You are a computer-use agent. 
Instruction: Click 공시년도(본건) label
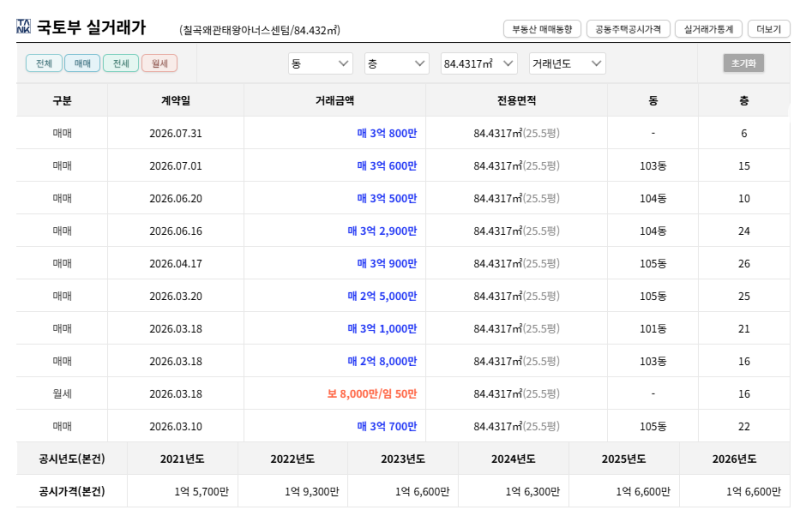tap(72, 459)
